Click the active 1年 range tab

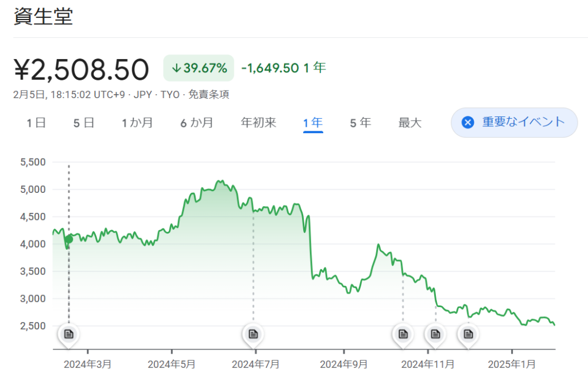point(313,123)
